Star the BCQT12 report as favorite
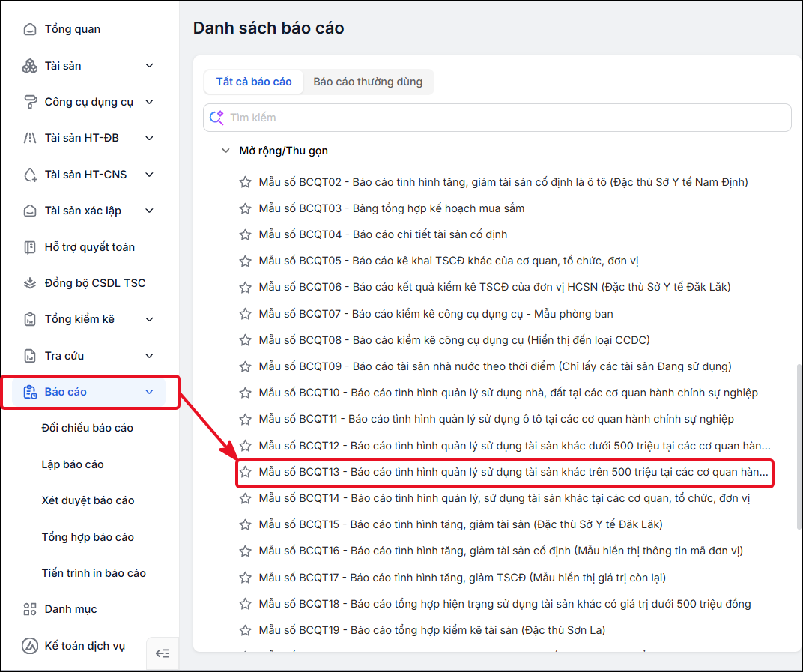The height and width of the screenshot is (672, 803). (245, 446)
